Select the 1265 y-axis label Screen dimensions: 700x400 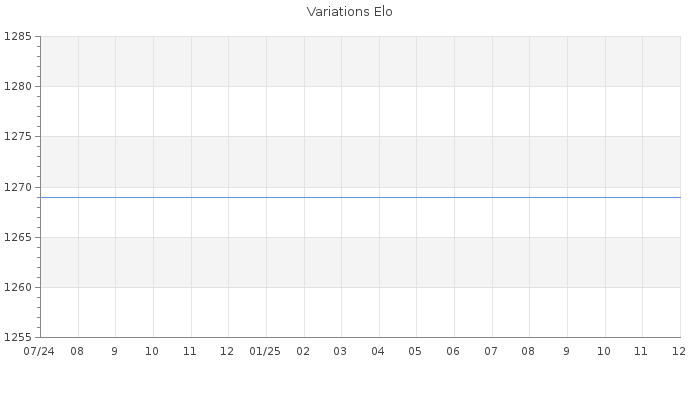click(x=18, y=237)
